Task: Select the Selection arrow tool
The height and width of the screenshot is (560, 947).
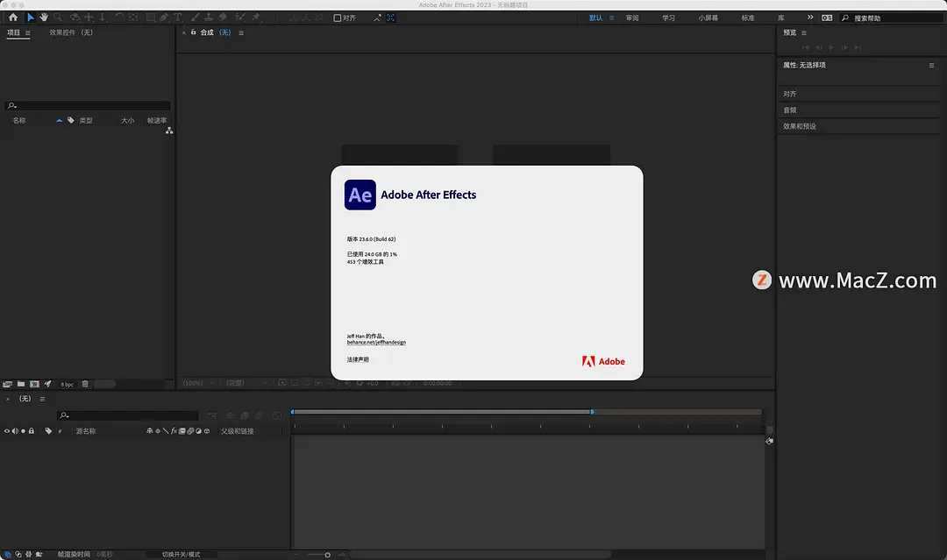Action: [x=30, y=18]
